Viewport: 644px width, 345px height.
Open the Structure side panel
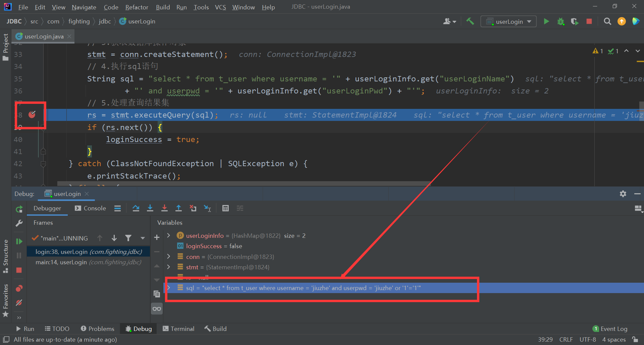point(5,256)
